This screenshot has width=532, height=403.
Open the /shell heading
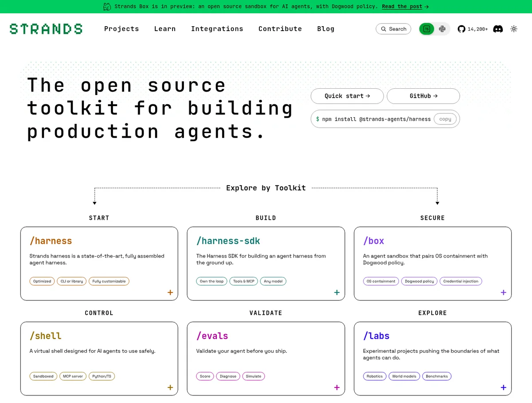tap(46, 336)
